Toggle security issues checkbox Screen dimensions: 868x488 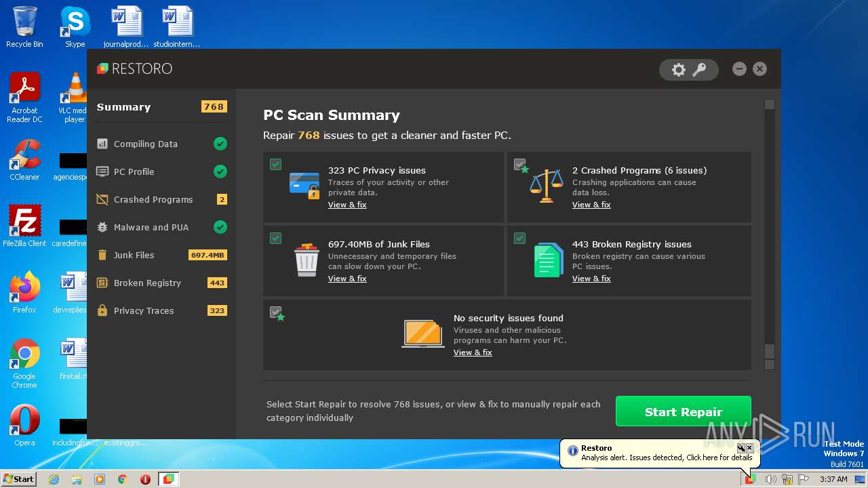pos(275,312)
